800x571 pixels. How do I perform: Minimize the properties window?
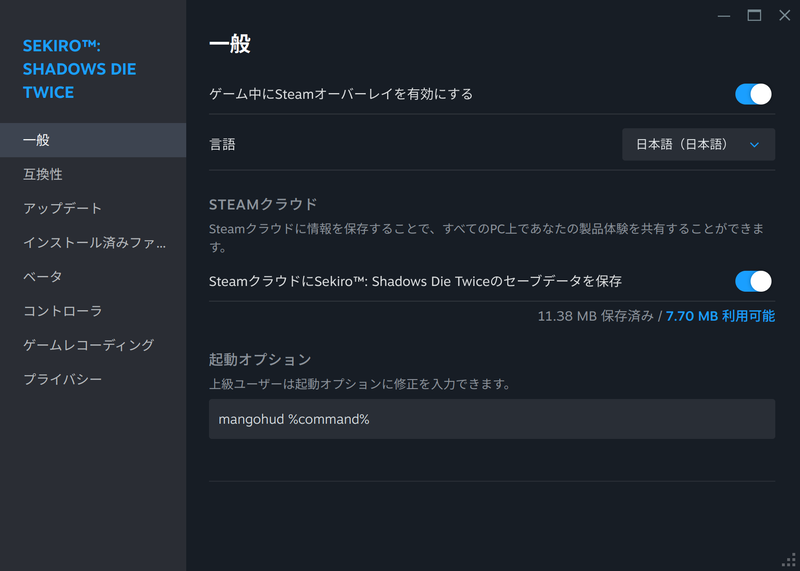(723, 16)
